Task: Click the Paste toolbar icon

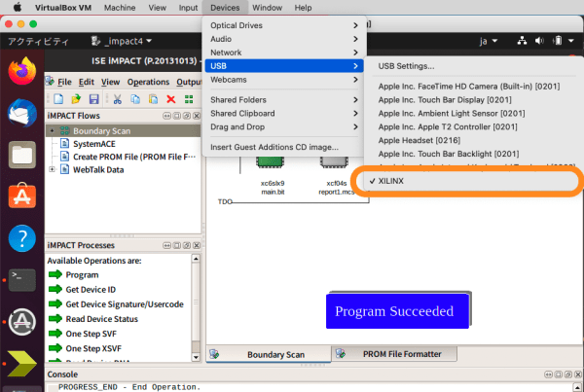Action: click(153, 99)
